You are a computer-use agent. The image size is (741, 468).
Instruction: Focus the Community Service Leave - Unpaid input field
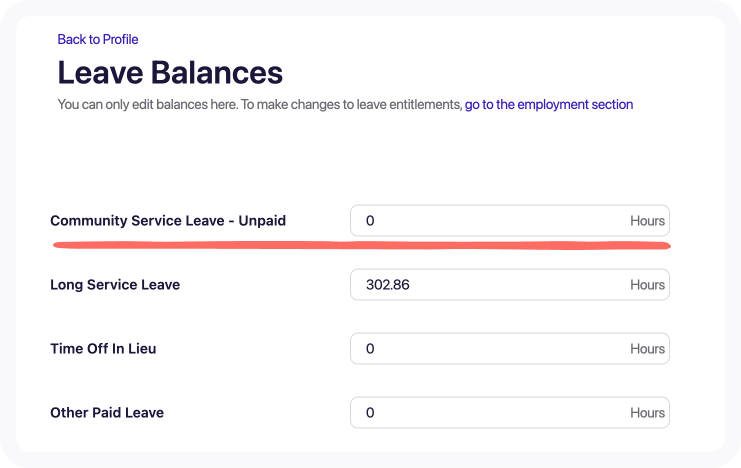510,220
